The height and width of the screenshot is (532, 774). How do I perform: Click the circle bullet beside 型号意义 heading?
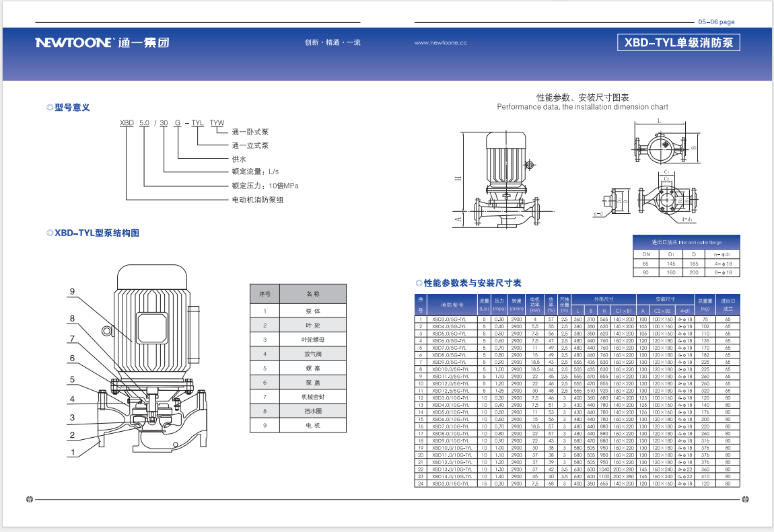[x=49, y=108]
